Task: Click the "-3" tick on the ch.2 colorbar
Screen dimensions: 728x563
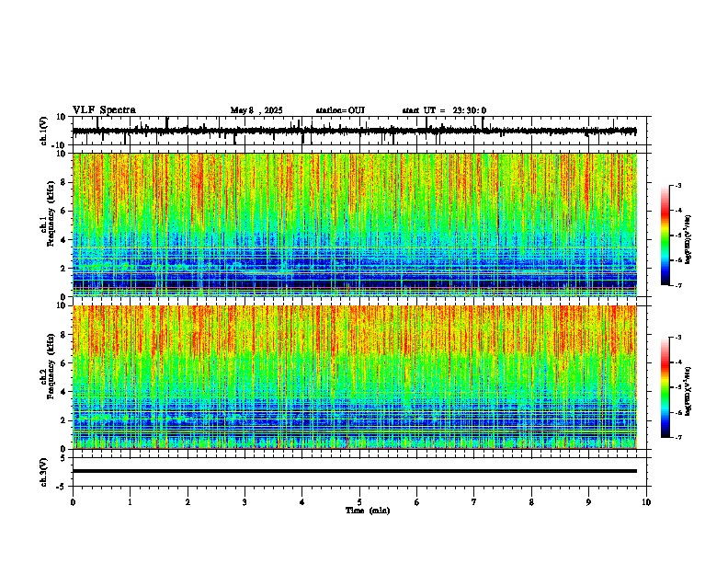Action: coord(678,338)
